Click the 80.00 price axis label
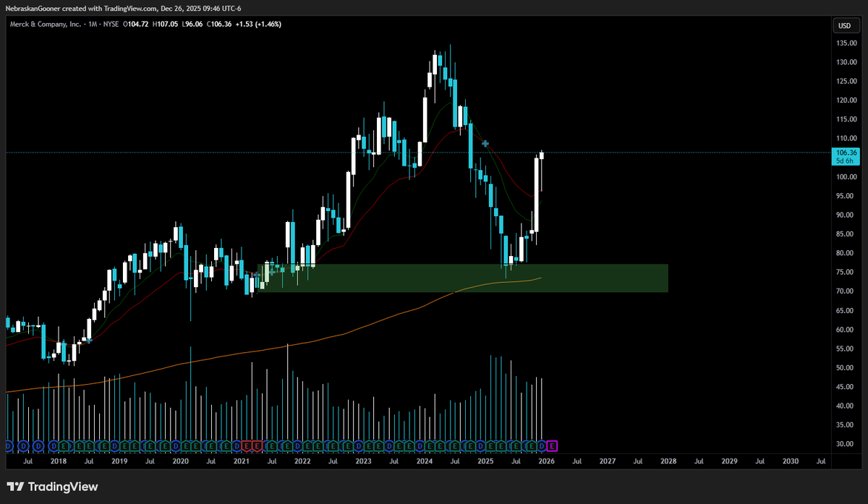 846,253
